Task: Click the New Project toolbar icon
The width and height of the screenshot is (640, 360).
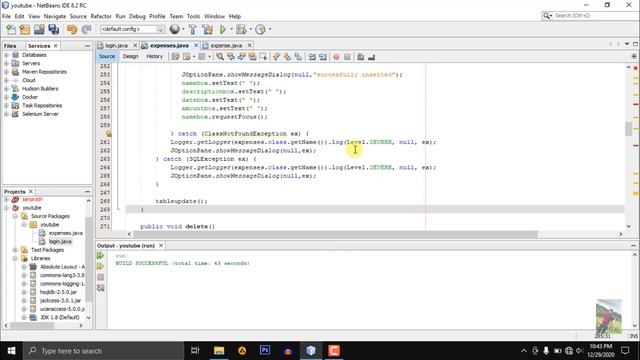Action: (x=25, y=29)
